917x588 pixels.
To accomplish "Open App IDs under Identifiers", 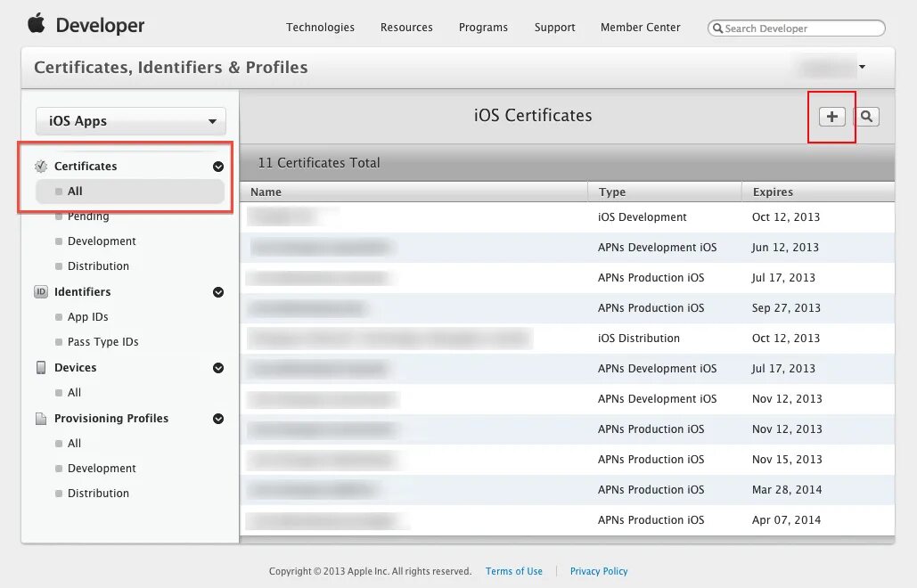I will 87,317.
